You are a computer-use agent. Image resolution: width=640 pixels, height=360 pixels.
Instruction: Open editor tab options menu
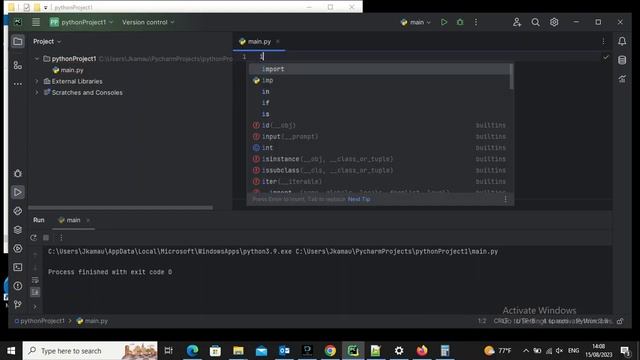(x=603, y=41)
